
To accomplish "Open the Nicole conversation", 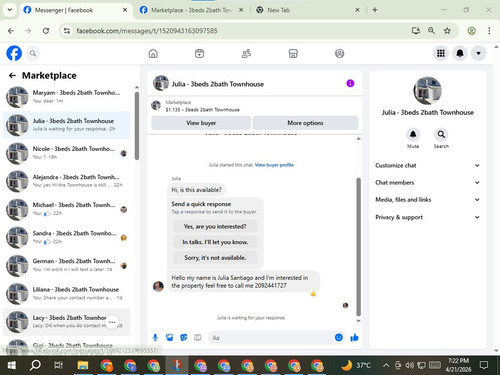I will [x=67, y=153].
